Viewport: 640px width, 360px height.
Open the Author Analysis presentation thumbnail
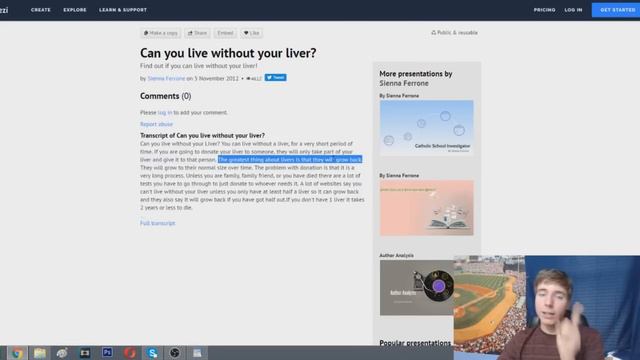coord(417,288)
